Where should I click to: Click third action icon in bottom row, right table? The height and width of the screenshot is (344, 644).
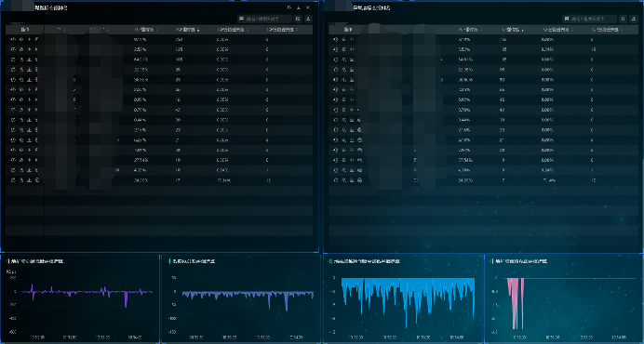coord(352,179)
